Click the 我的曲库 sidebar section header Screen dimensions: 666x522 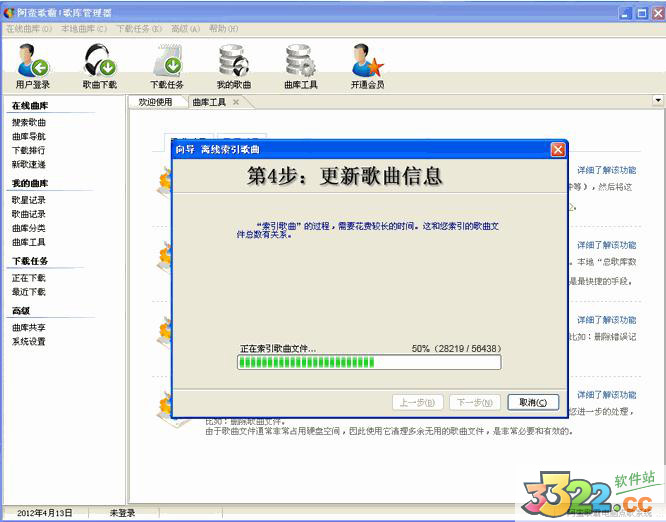pos(30,183)
